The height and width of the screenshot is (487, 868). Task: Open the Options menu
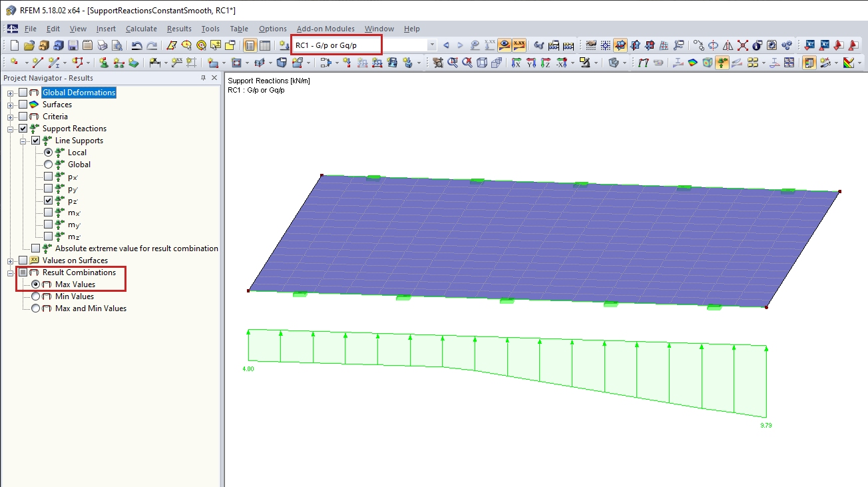[x=273, y=29]
